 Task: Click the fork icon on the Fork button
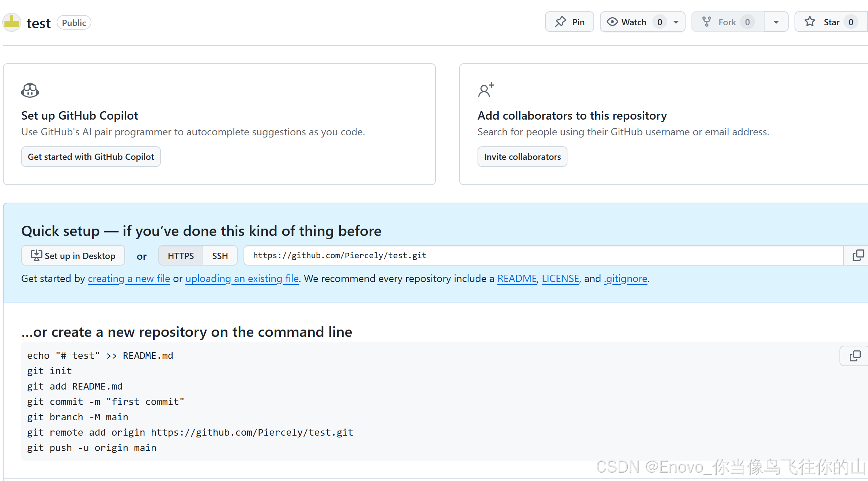tap(707, 22)
